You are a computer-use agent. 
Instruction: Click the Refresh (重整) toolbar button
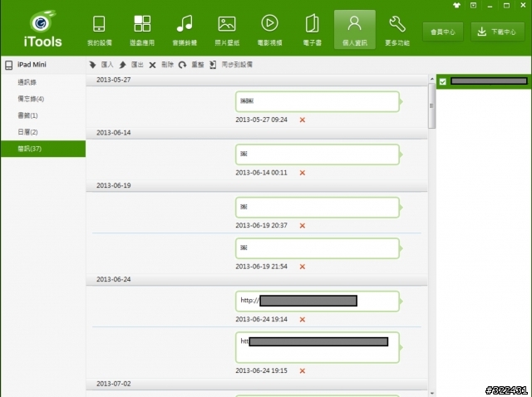pos(191,65)
